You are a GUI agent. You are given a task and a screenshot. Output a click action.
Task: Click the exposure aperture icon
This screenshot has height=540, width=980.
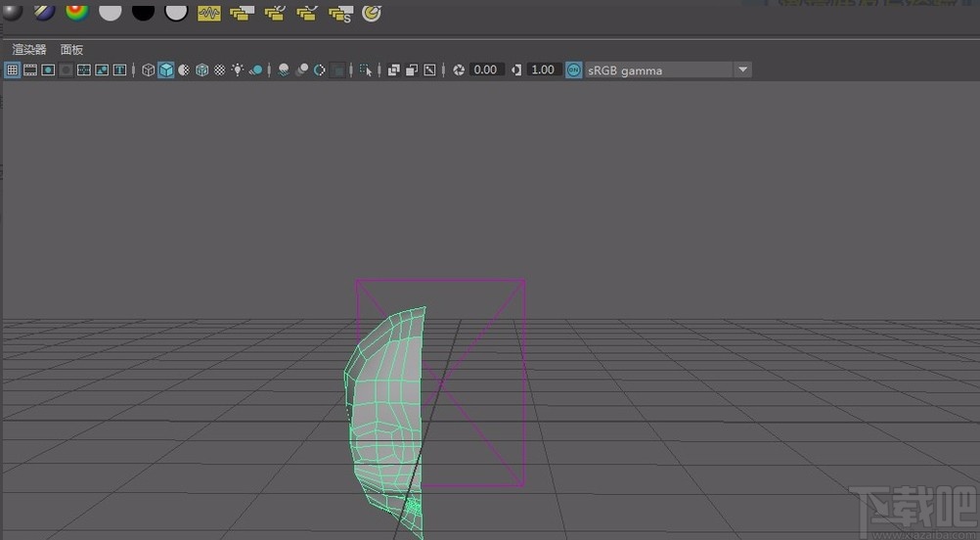coord(458,70)
